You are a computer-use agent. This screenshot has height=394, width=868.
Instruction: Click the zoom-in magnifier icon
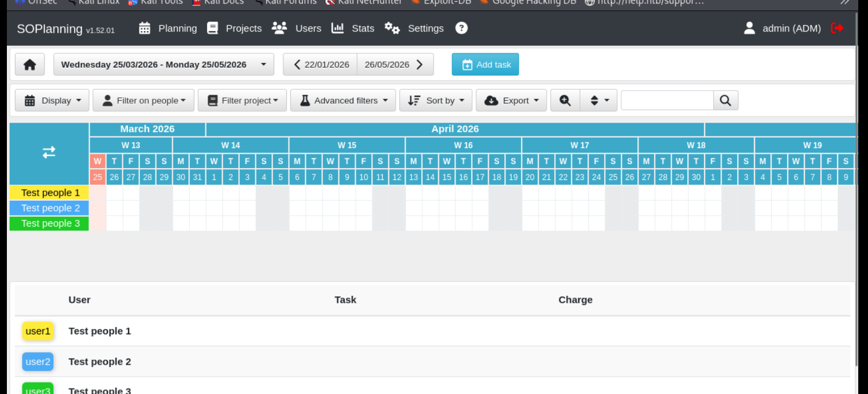point(565,100)
